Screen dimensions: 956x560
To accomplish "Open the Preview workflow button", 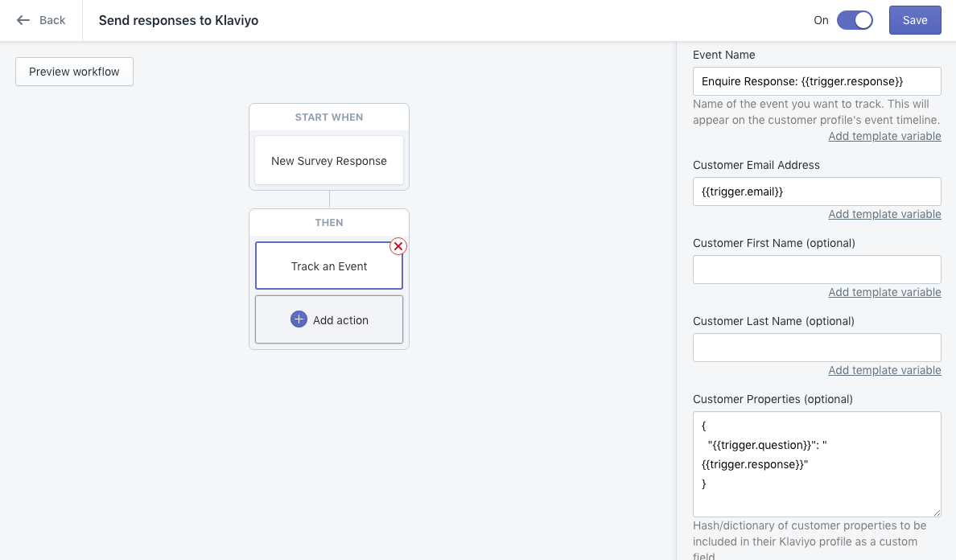I will (x=74, y=72).
